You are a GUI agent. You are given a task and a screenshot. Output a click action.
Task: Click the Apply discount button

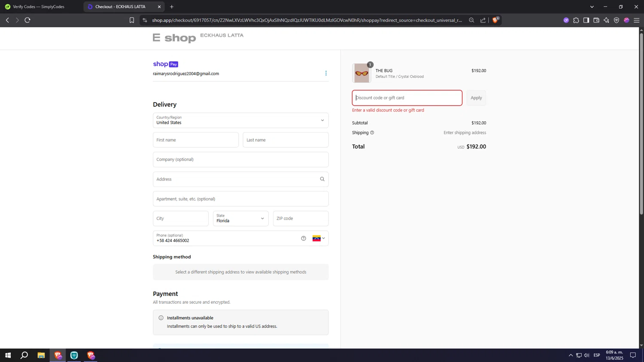click(x=476, y=98)
